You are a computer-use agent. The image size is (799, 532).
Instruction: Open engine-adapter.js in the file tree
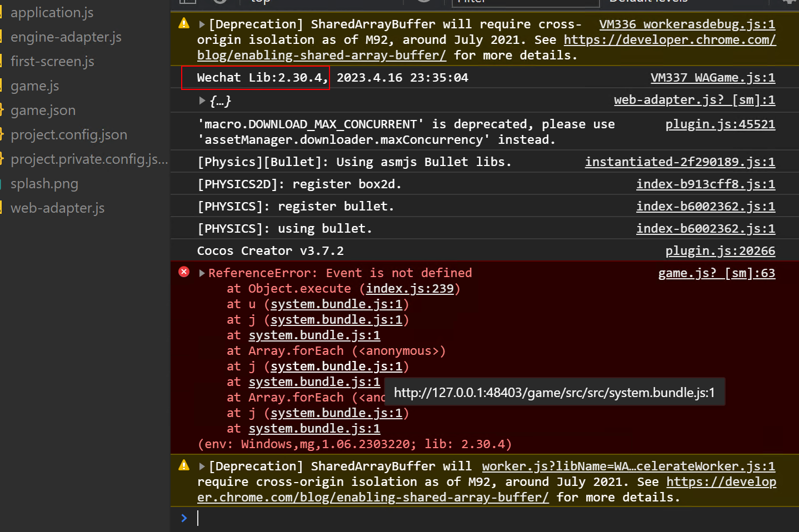click(66, 37)
